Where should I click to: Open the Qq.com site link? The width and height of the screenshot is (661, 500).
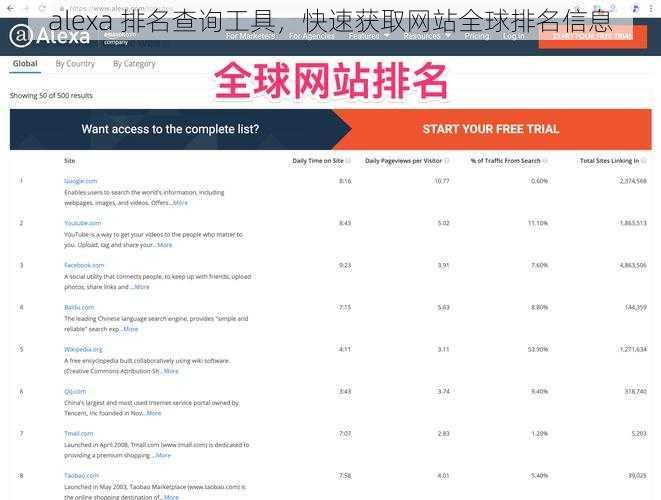(75, 391)
